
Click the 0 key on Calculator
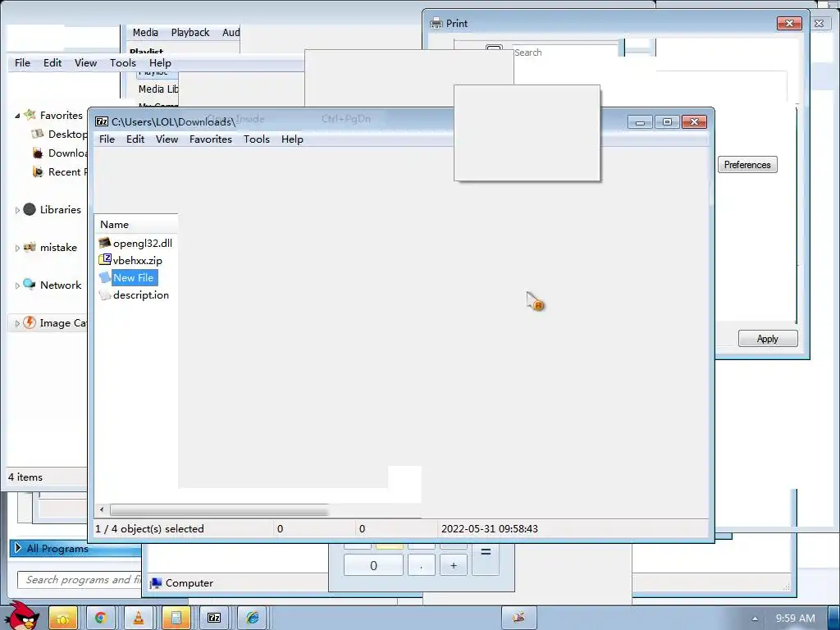[373, 565]
